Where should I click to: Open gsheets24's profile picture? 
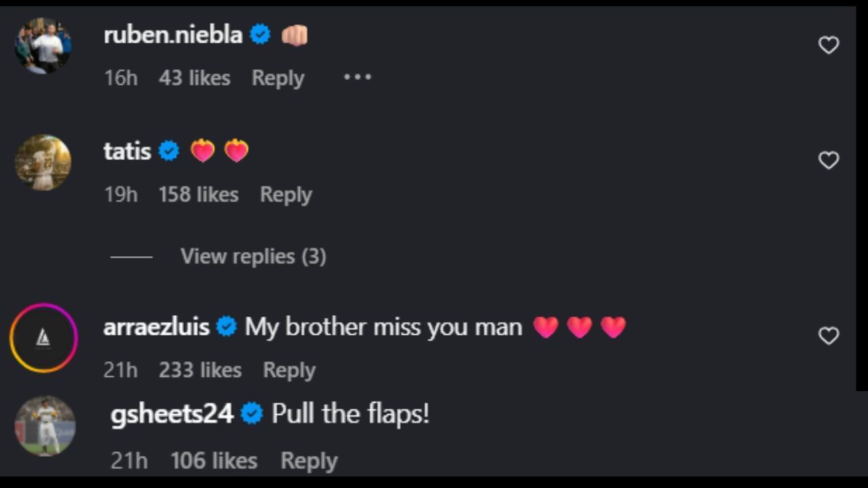click(x=45, y=426)
